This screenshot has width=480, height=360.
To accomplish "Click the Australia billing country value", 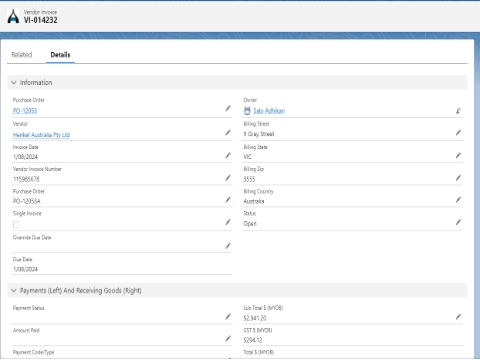I will coord(254,201).
